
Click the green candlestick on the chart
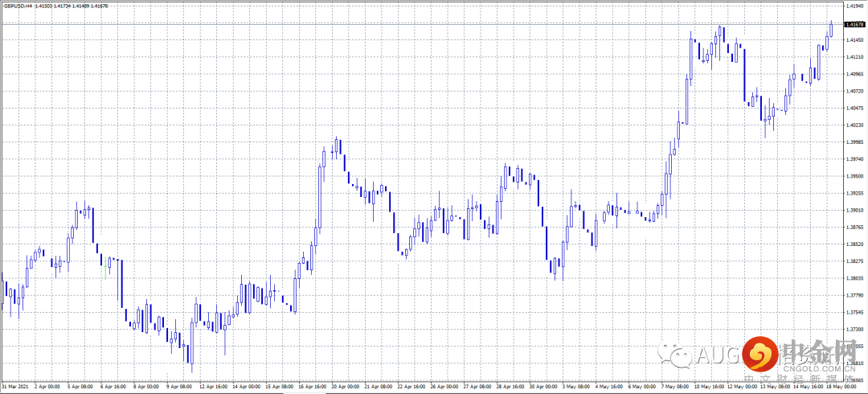click(x=105, y=267)
